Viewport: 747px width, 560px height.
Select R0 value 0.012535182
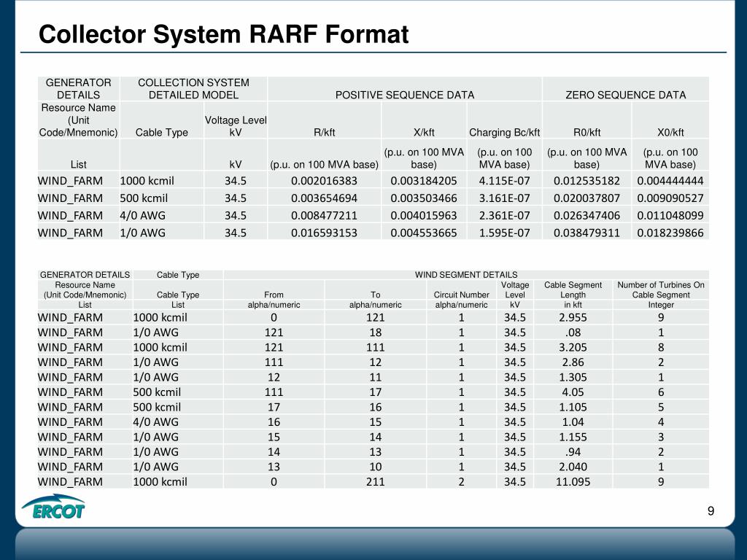tap(587, 181)
